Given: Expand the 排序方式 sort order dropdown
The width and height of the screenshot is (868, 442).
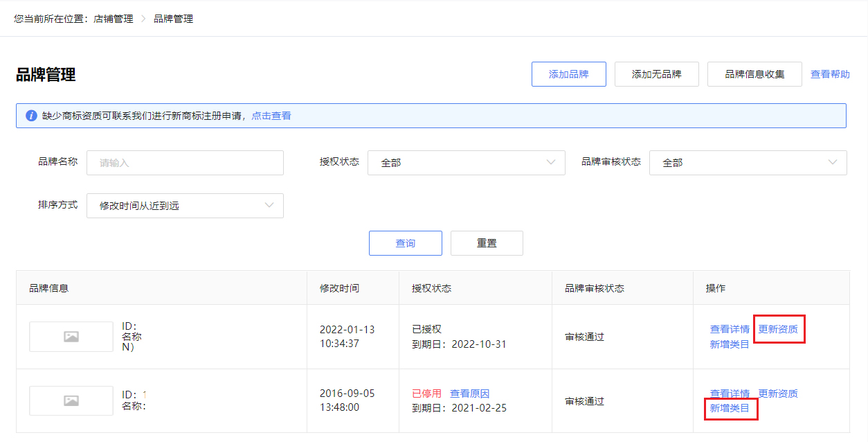Looking at the screenshot, I should [x=185, y=205].
